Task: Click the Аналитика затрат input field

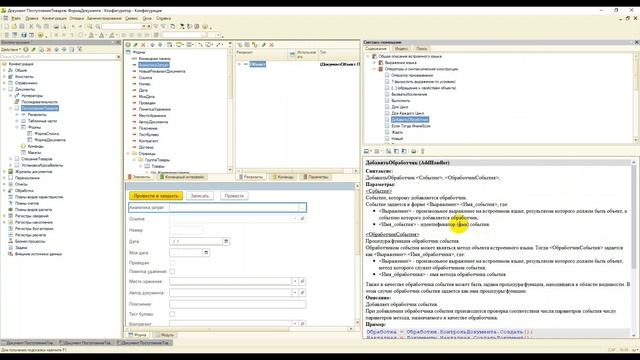Action: pyautogui.click(x=234, y=207)
